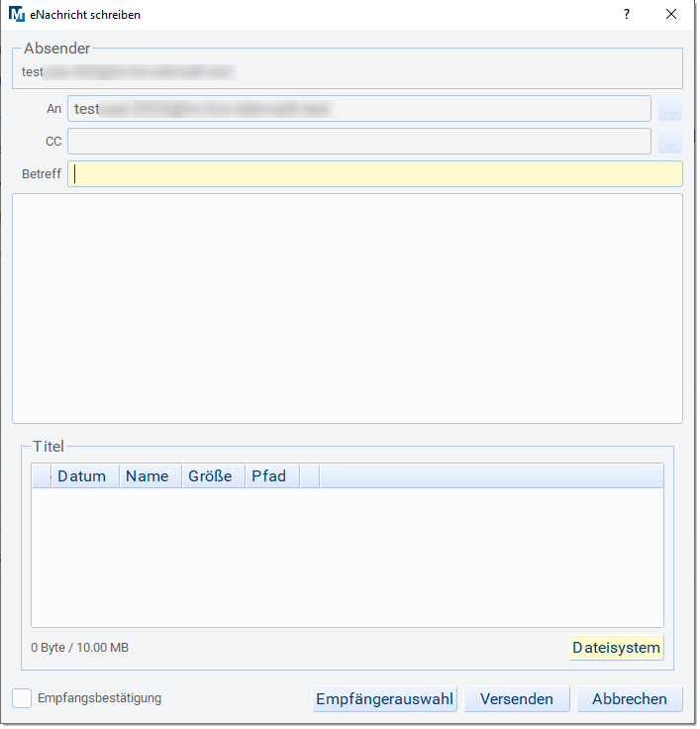Click the narrow first column header in attachment table
The width and height of the screenshot is (700, 729).
click(x=42, y=476)
